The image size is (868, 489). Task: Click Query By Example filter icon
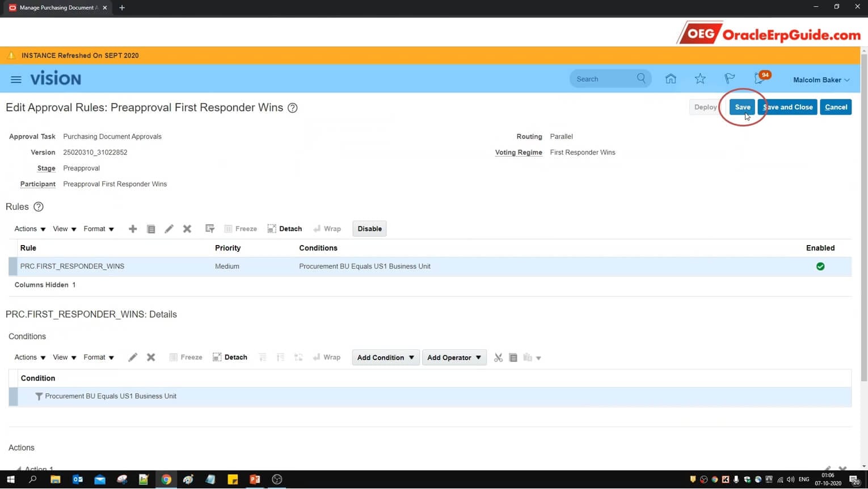tap(210, 229)
